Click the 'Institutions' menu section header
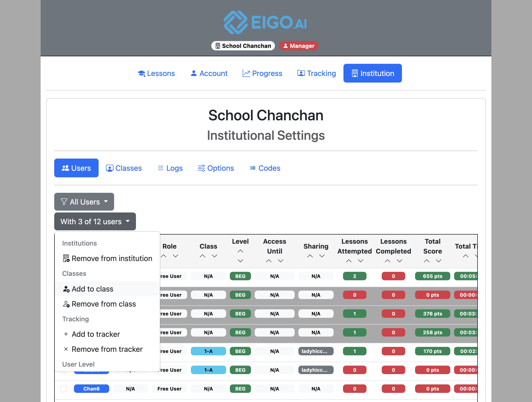This screenshot has width=532, height=402. [79, 243]
